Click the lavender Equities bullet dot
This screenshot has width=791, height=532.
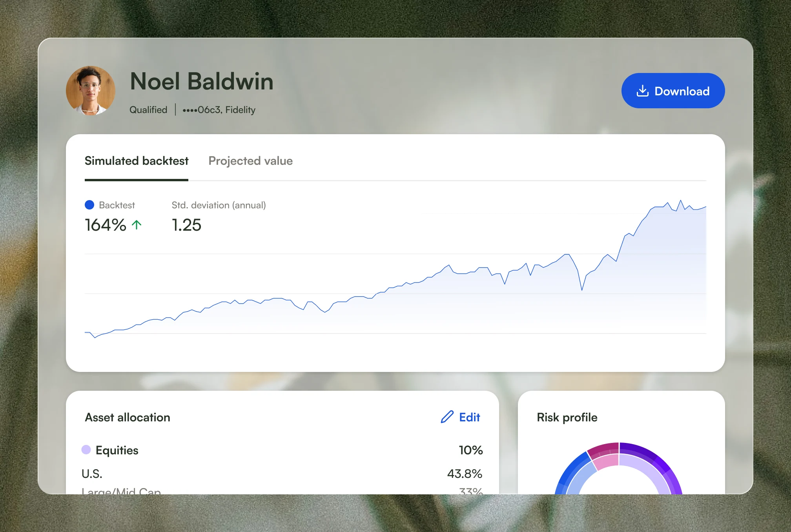click(x=86, y=450)
